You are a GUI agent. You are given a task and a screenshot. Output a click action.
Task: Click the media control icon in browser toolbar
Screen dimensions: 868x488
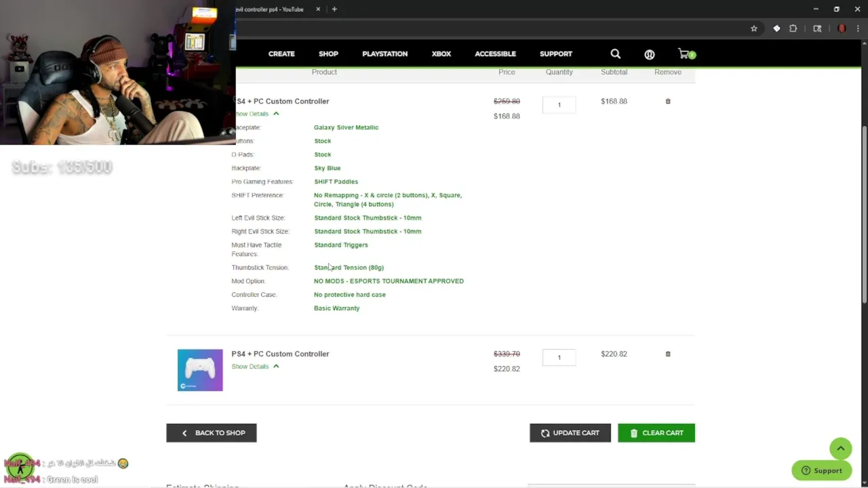[817, 28]
